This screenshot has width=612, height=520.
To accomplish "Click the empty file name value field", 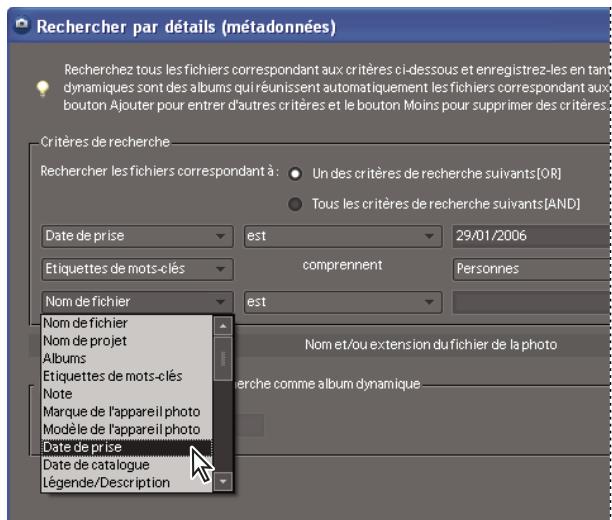I will (532, 302).
